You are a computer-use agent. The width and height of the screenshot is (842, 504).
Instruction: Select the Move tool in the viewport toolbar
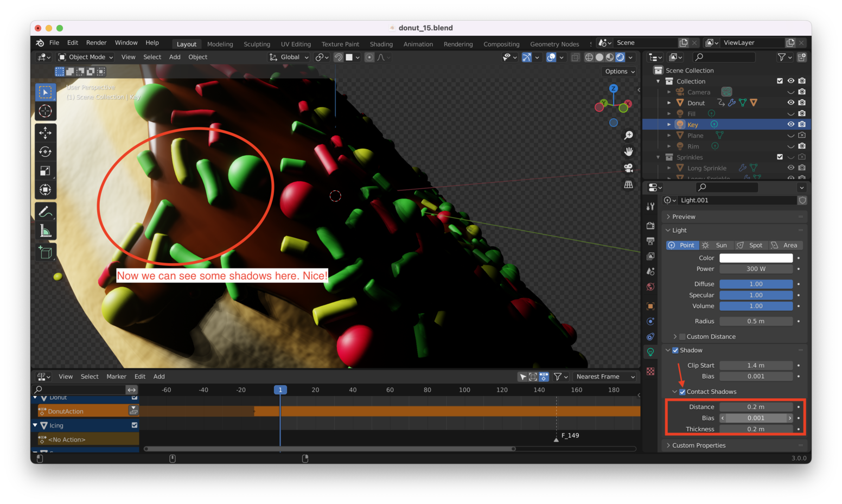46,132
